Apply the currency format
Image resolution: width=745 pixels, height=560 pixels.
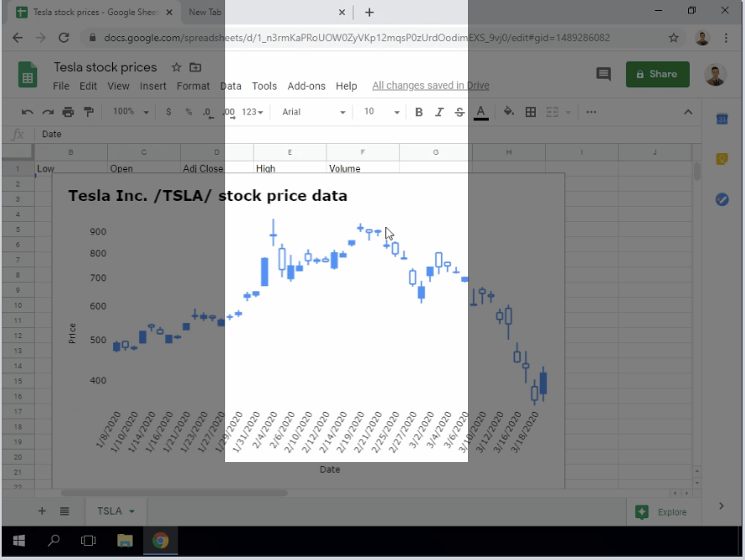click(167, 111)
